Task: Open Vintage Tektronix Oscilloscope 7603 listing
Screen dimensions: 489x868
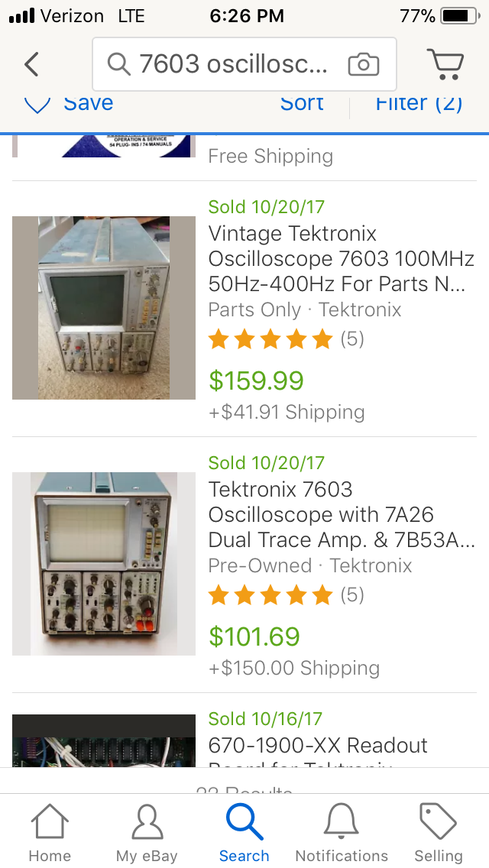Action: click(x=341, y=258)
